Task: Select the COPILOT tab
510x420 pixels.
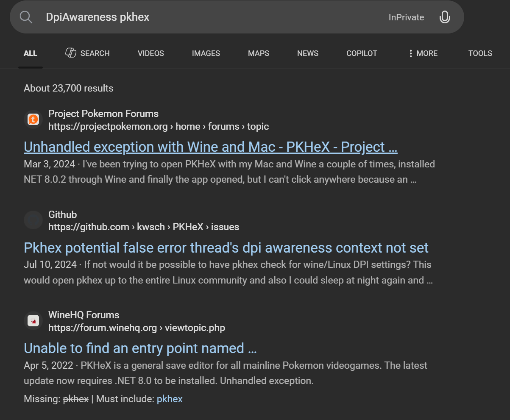Action: coord(362,53)
